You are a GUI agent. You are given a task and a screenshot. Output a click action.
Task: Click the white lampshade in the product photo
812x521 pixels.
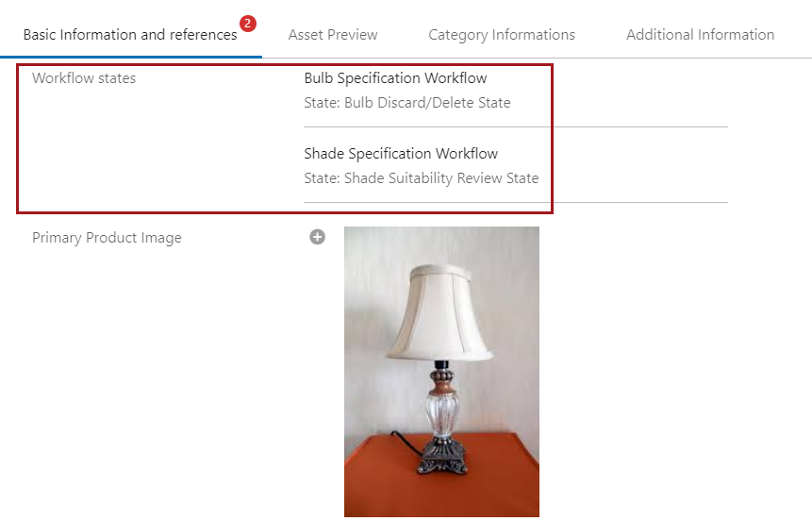[440, 312]
